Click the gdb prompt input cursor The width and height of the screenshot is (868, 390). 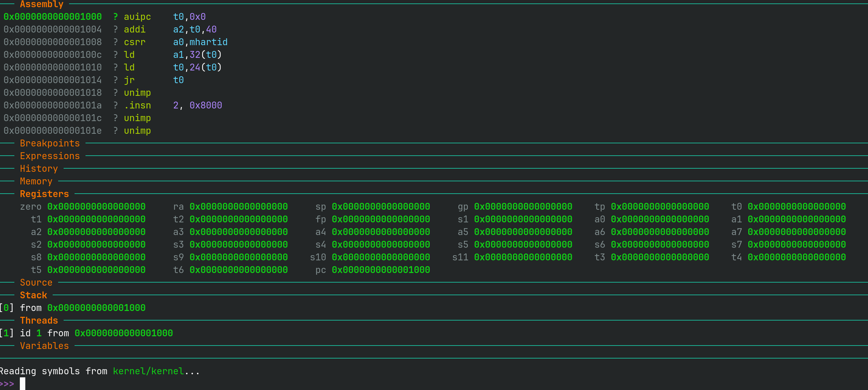(23, 384)
